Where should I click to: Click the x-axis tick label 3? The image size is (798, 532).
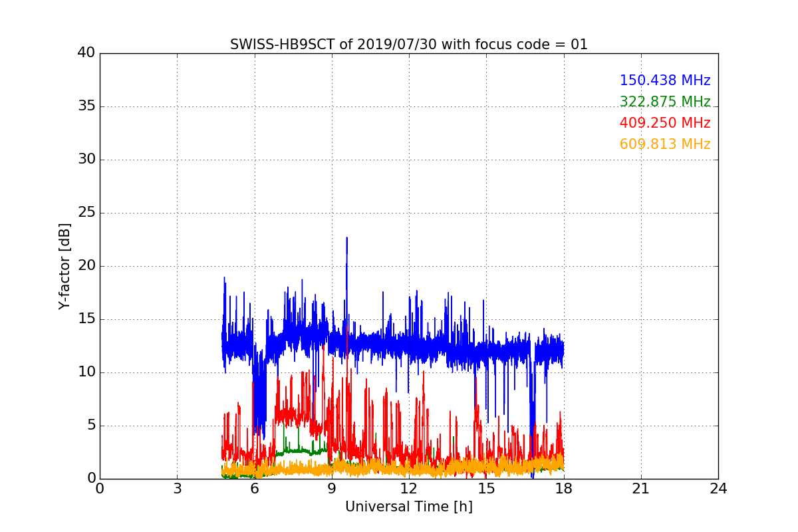(x=177, y=489)
